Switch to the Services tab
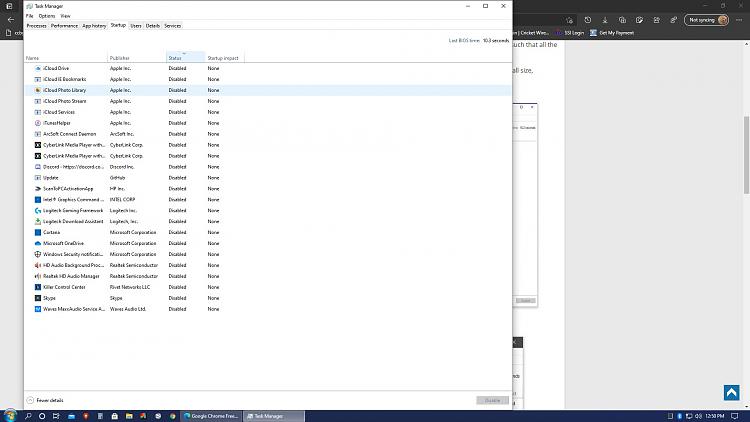The image size is (750, 422). [172, 26]
